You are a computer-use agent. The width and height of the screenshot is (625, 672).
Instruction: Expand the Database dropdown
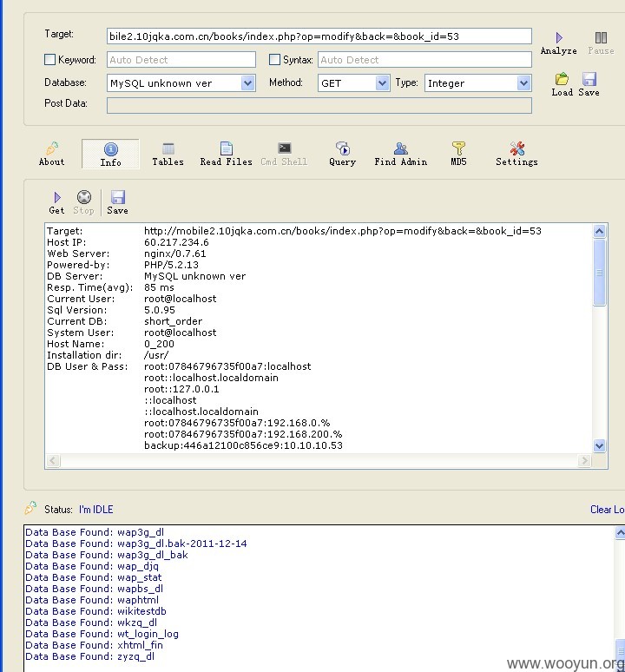pos(247,83)
